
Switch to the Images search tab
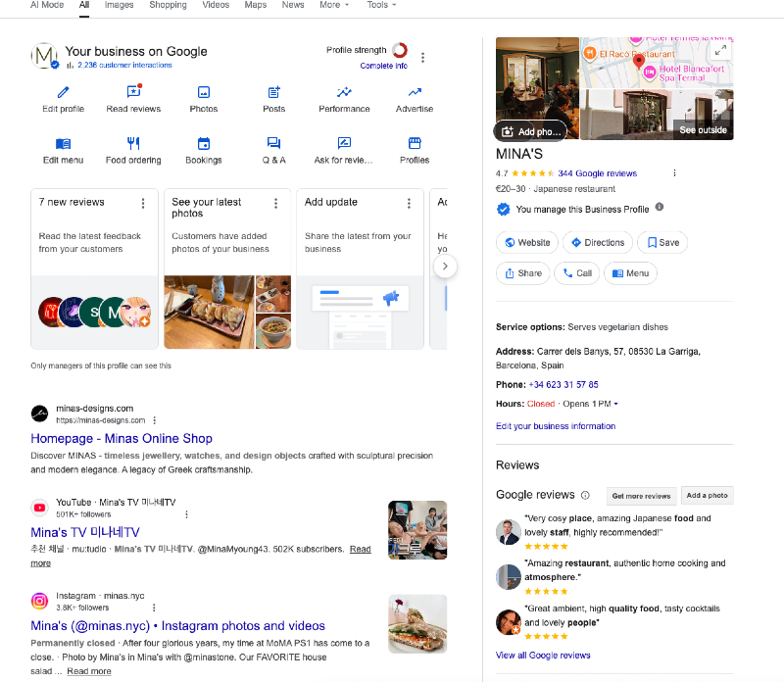pos(119,5)
